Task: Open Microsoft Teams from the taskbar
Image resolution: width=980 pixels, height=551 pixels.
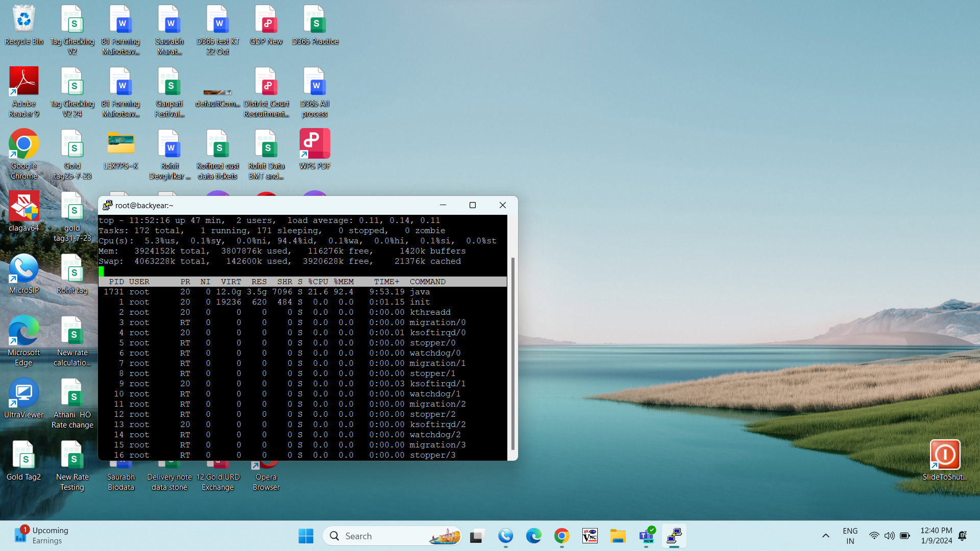Action: pyautogui.click(x=646, y=536)
